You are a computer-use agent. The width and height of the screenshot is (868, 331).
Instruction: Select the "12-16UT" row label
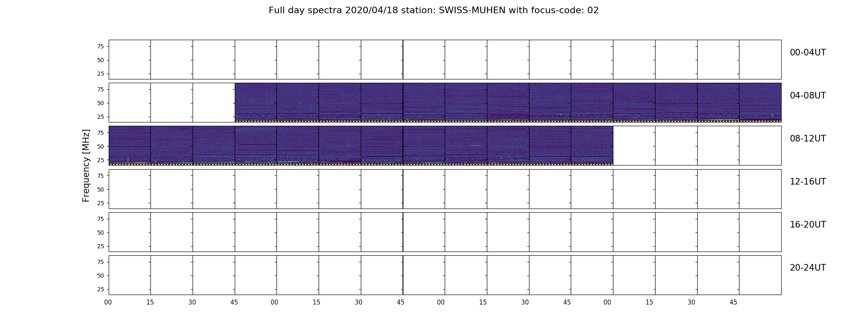(x=808, y=182)
